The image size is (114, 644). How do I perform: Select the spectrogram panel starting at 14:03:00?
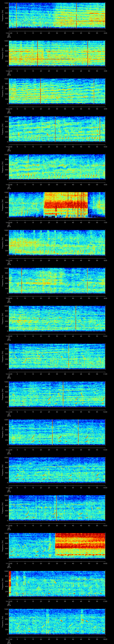[57, 91]
